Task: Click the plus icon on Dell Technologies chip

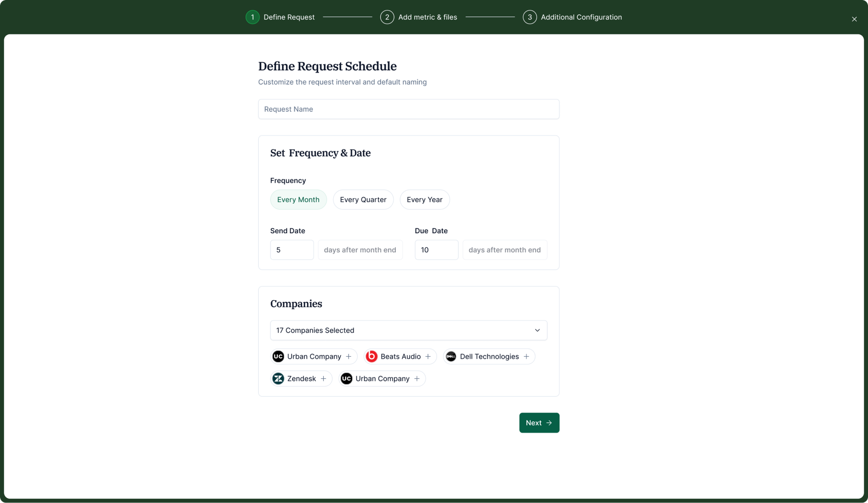Action: (x=526, y=356)
